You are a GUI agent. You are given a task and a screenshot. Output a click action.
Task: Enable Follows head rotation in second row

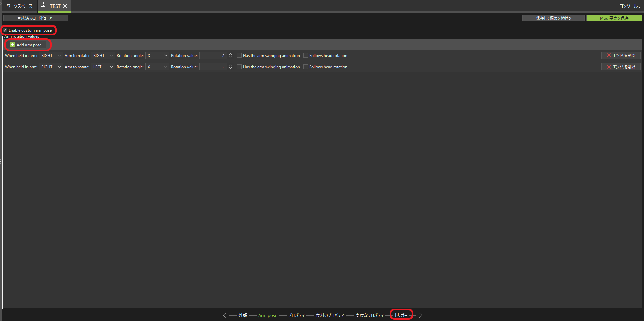click(x=306, y=67)
